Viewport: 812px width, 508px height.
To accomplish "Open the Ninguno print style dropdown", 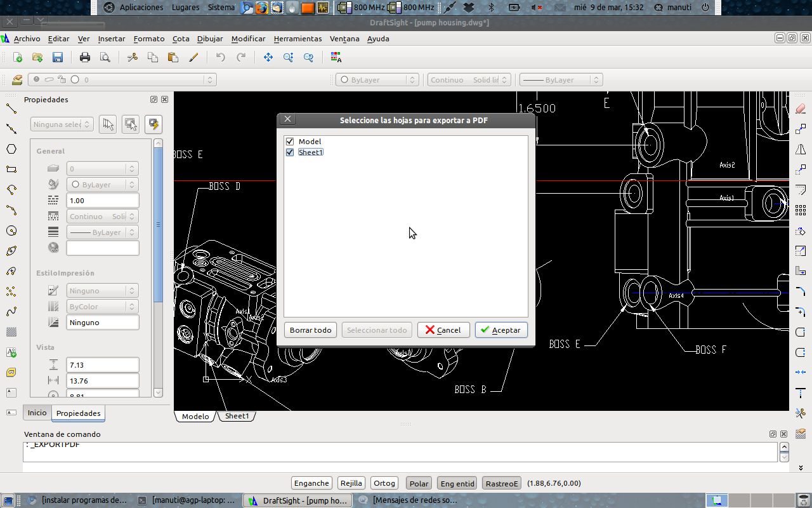I will (102, 291).
